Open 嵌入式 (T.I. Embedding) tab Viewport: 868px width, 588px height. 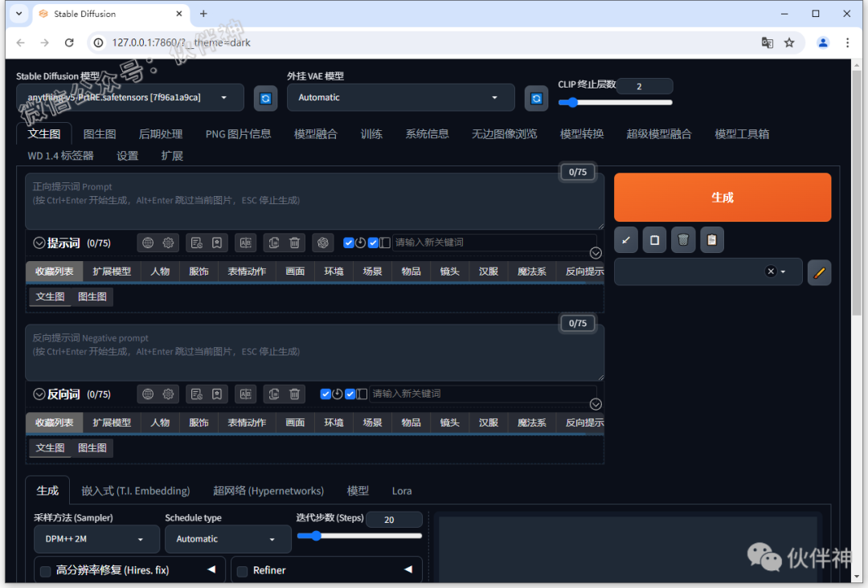pyautogui.click(x=136, y=491)
